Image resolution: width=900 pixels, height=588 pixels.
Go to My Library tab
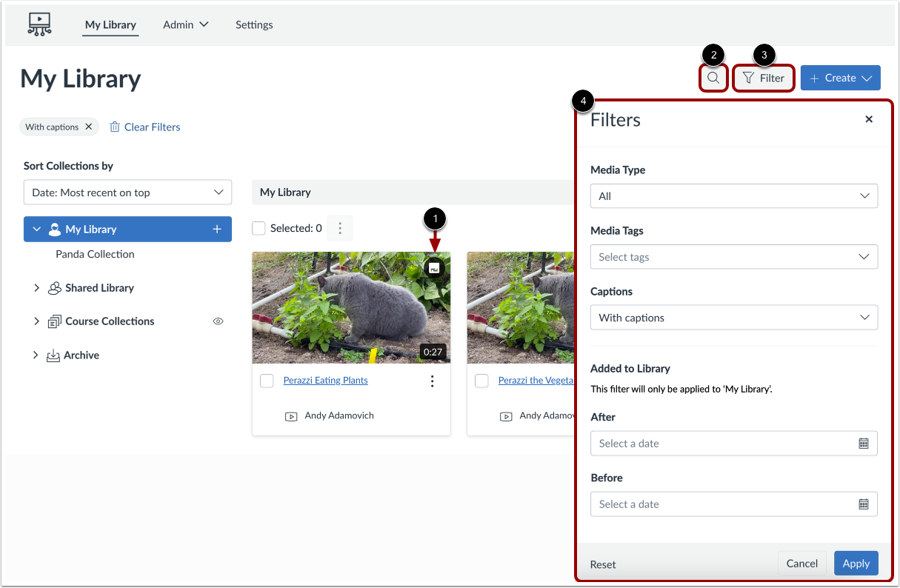[110, 24]
